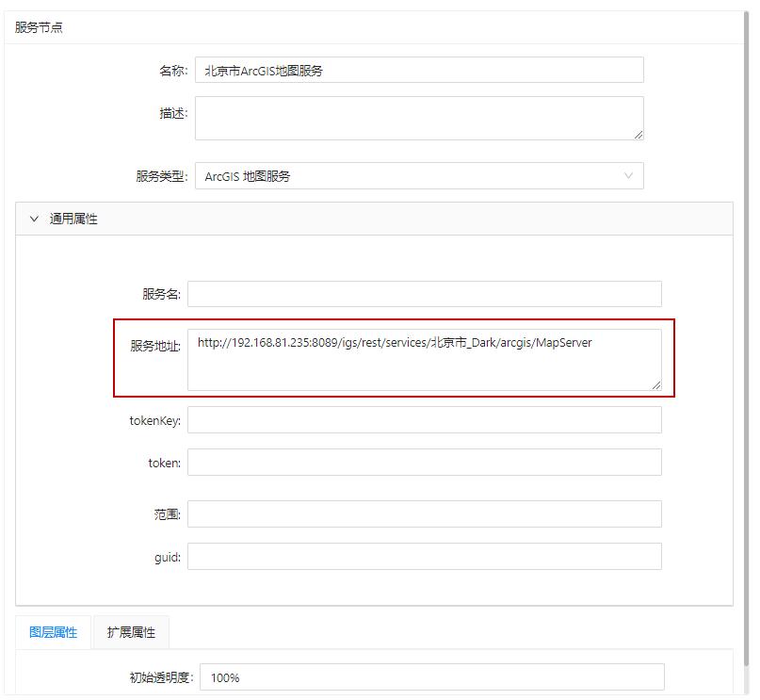The image size is (760, 700).
Task: Switch to the 图层属性 tab
Action: 54,632
